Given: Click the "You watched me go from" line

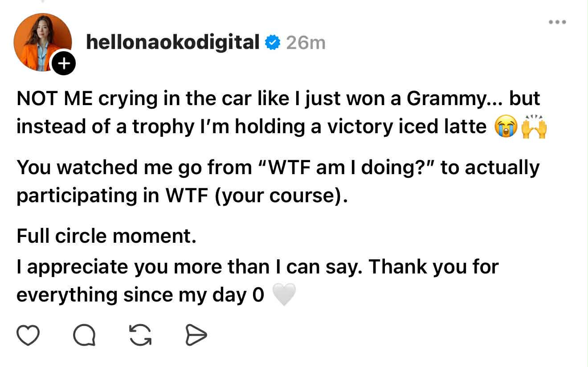Looking at the screenshot, I should click(278, 168).
